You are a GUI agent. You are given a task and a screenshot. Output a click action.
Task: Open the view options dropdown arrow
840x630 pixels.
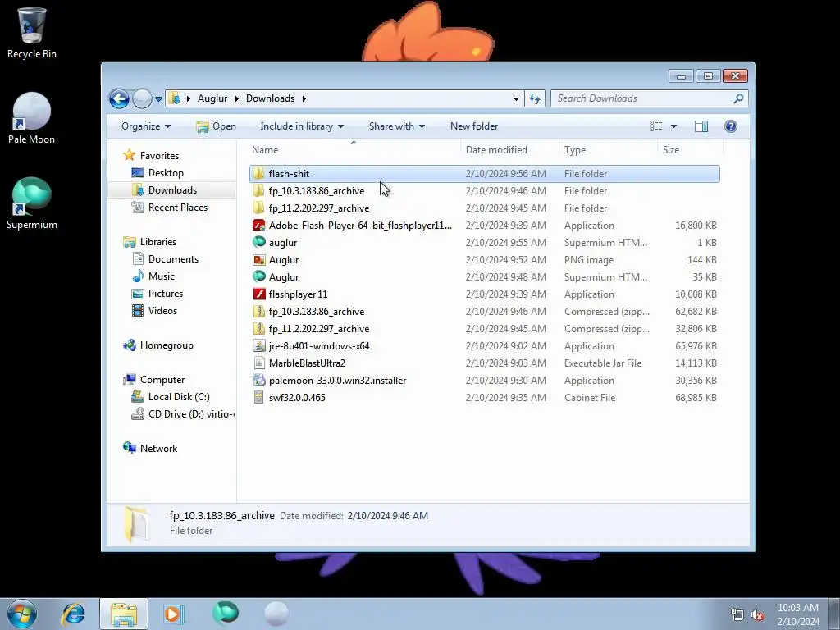pos(673,126)
